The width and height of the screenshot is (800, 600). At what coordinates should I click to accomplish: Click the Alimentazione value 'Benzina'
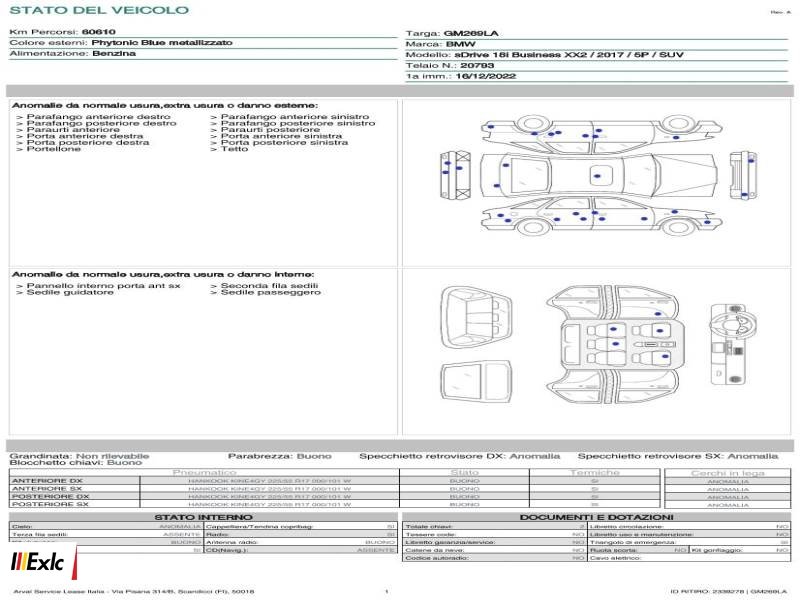pyautogui.click(x=114, y=53)
